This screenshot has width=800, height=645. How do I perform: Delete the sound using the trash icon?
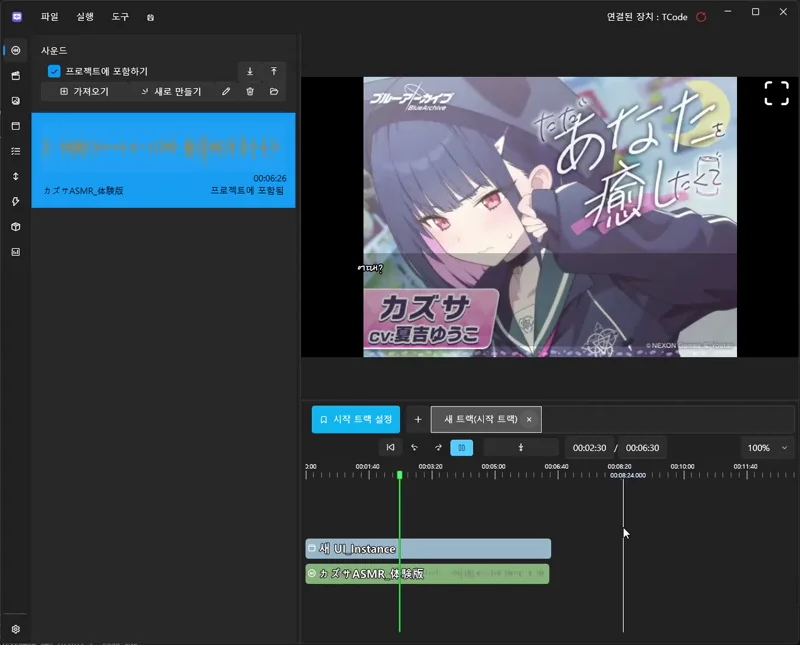[x=250, y=91]
